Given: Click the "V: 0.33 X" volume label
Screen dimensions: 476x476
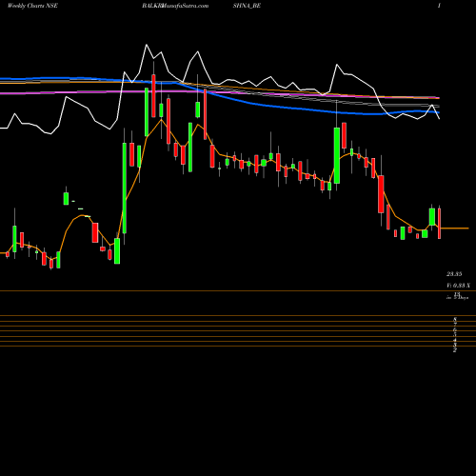Looking at the screenshot, I should click(458, 286).
